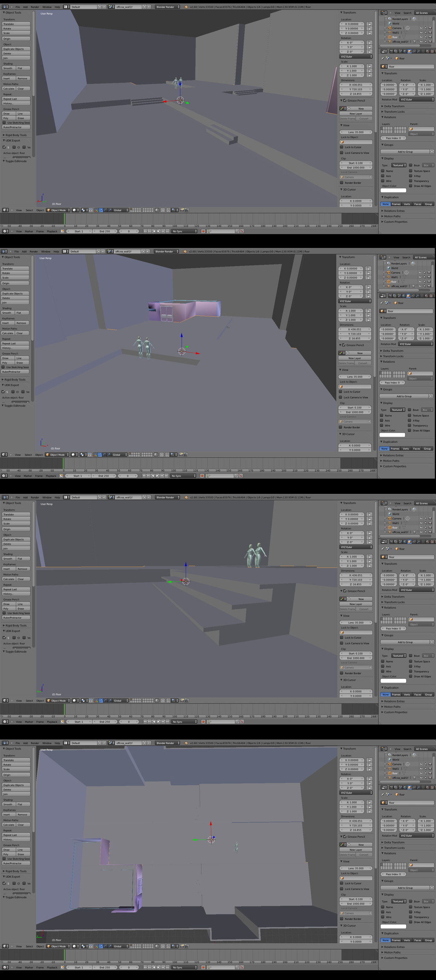Click the record button in second screenshot's timeline
The image size is (436, 980).
pyautogui.click(x=202, y=476)
